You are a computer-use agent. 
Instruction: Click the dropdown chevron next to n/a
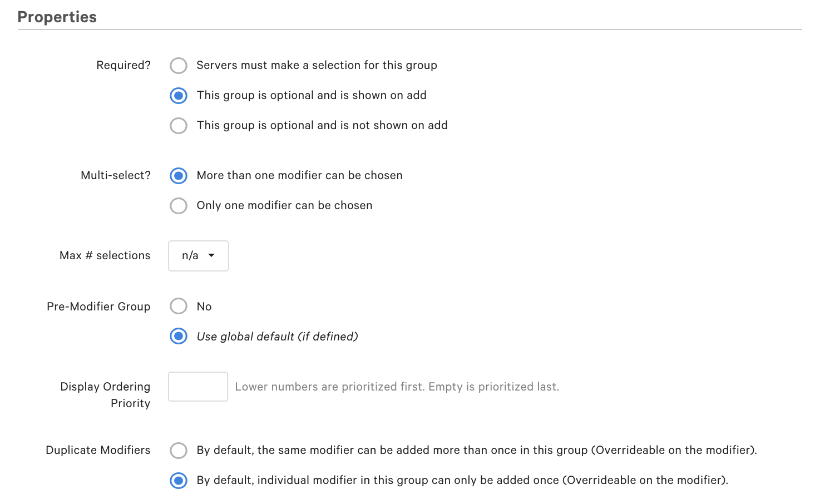point(212,255)
